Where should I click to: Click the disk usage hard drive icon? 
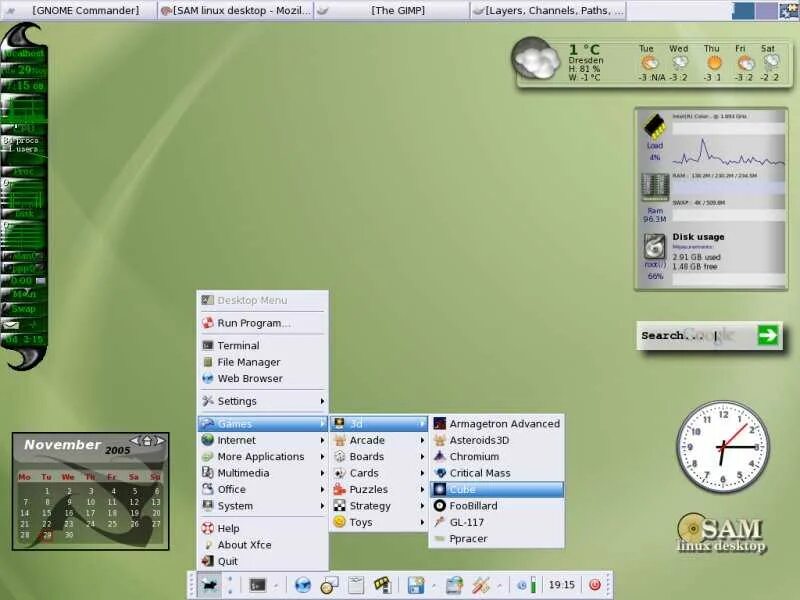[654, 247]
